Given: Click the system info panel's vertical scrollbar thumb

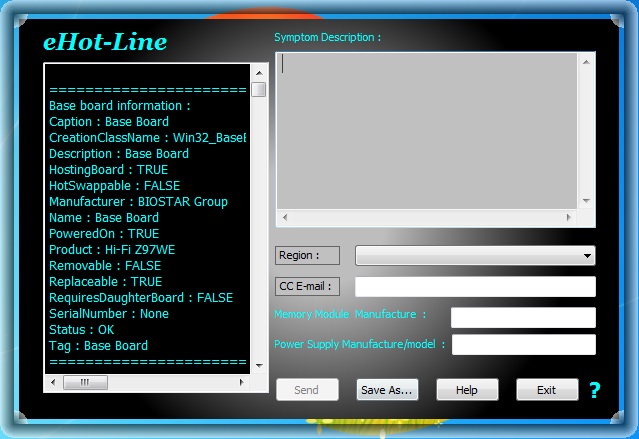Looking at the screenshot, I should tap(258, 90).
